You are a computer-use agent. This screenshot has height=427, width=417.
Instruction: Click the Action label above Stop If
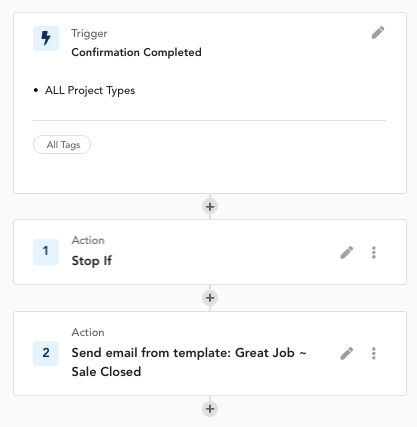coord(88,240)
